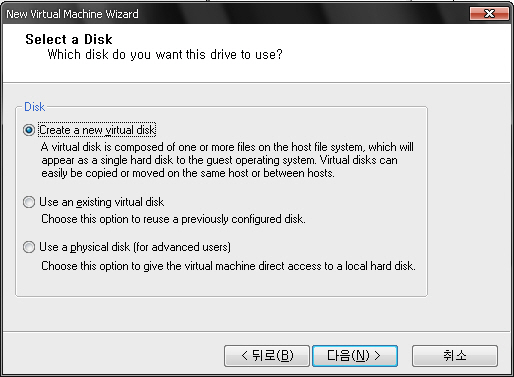Cancel the wizard with the 취소 button
This screenshot has width=514, height=377.
coord(455,356)
